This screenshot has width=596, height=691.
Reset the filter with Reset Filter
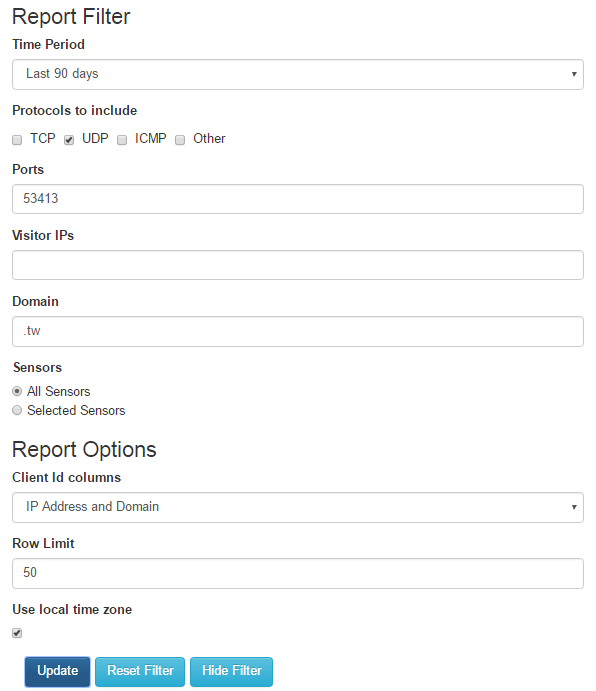pos(140,672)
